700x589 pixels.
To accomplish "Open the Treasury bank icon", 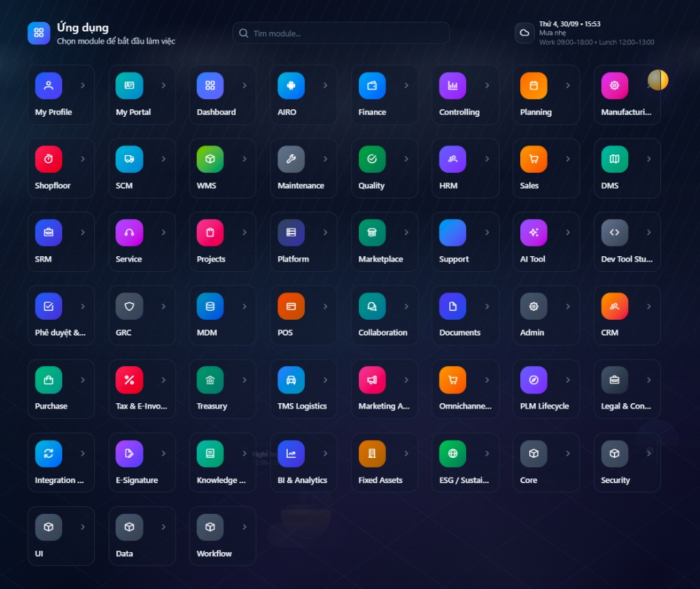I will tap(211, 380).
